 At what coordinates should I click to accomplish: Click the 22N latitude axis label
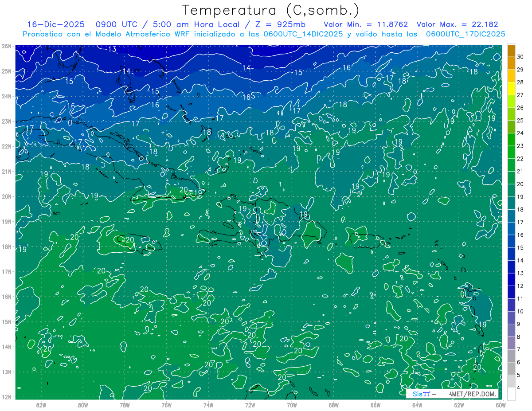(7, 146)
